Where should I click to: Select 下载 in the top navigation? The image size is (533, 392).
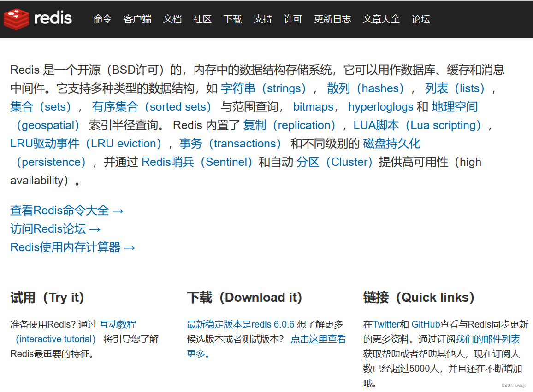coord(232,19)
